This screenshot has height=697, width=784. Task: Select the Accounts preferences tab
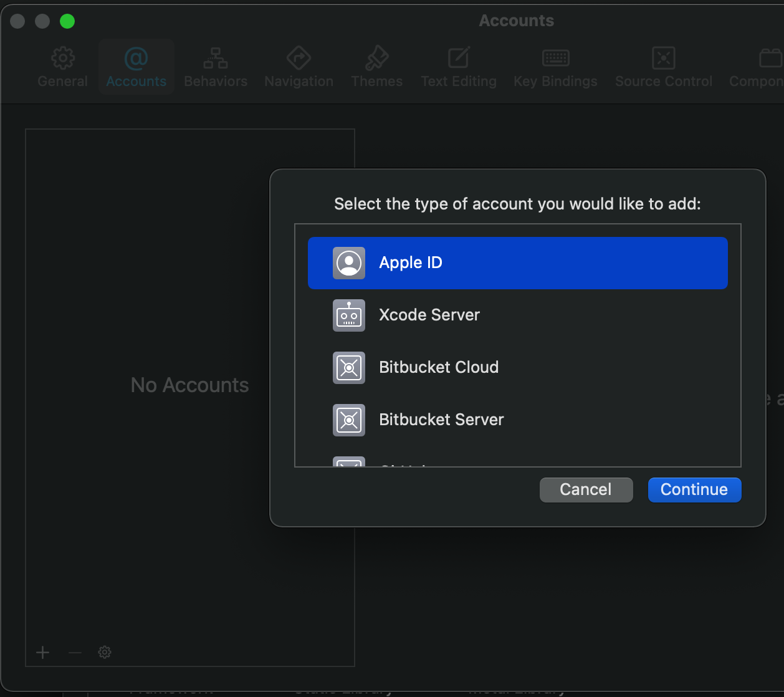136,67
